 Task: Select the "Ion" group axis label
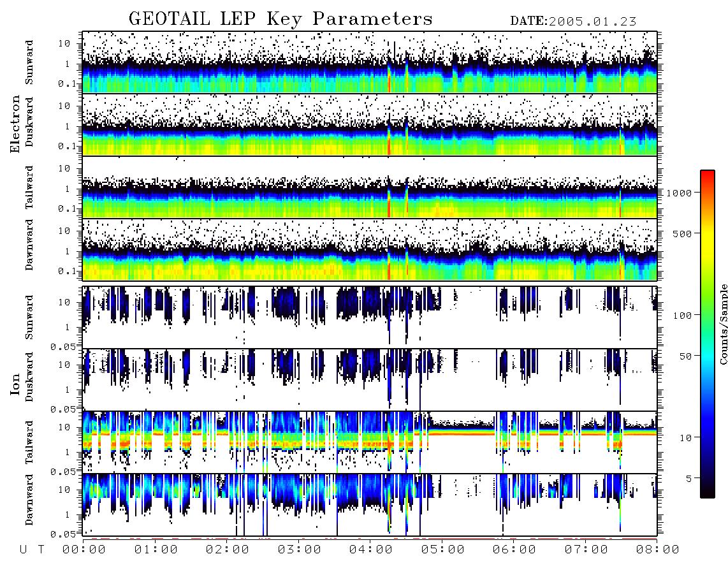coord(15,384)
